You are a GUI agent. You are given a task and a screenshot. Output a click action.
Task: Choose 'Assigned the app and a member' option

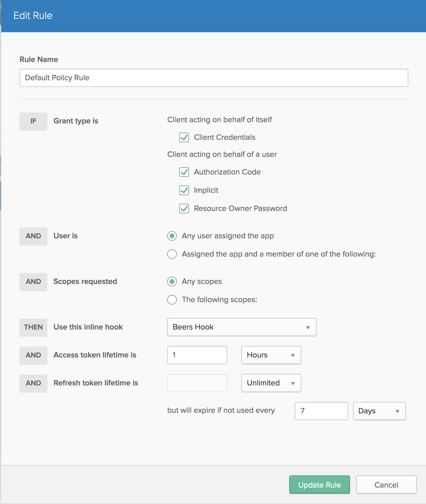tap(172, 254)
